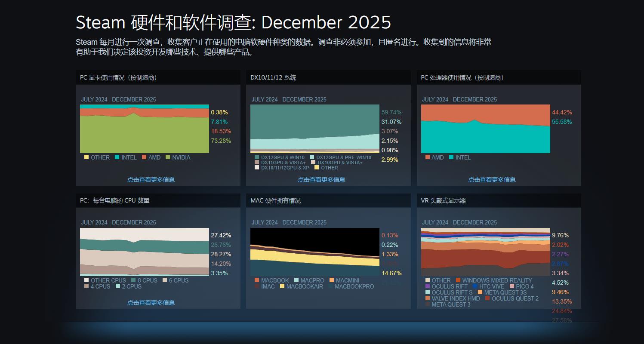Click the NVIDIA legend color swatch

(168, 157)
